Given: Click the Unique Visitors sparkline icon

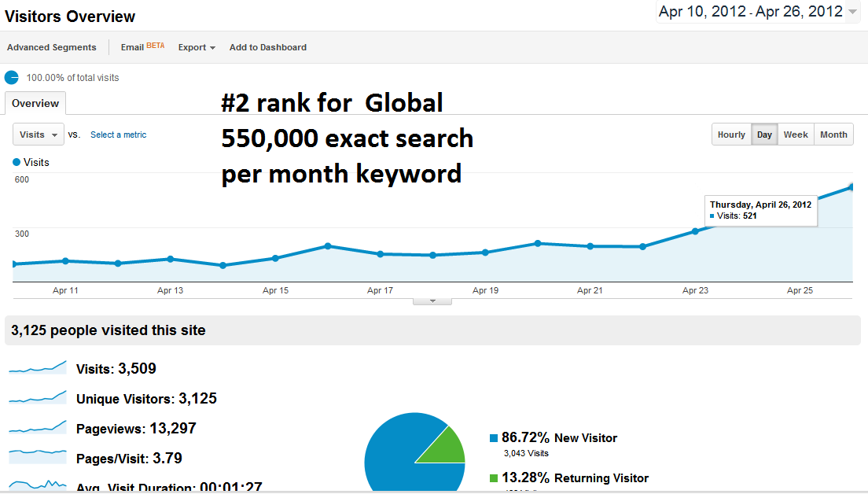Looking at the screenshot, I should [x=38, y=397].
